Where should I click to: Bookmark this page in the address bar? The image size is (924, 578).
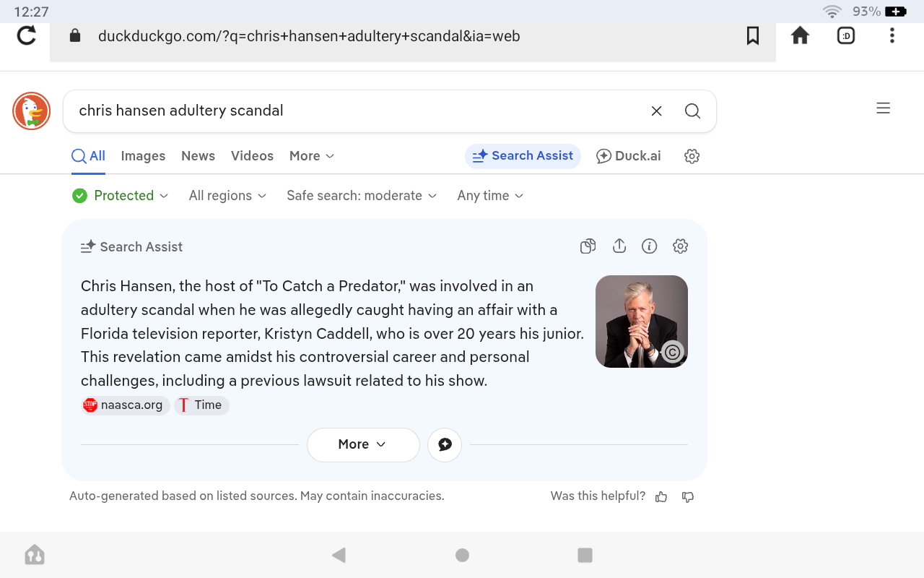point(752,35)
